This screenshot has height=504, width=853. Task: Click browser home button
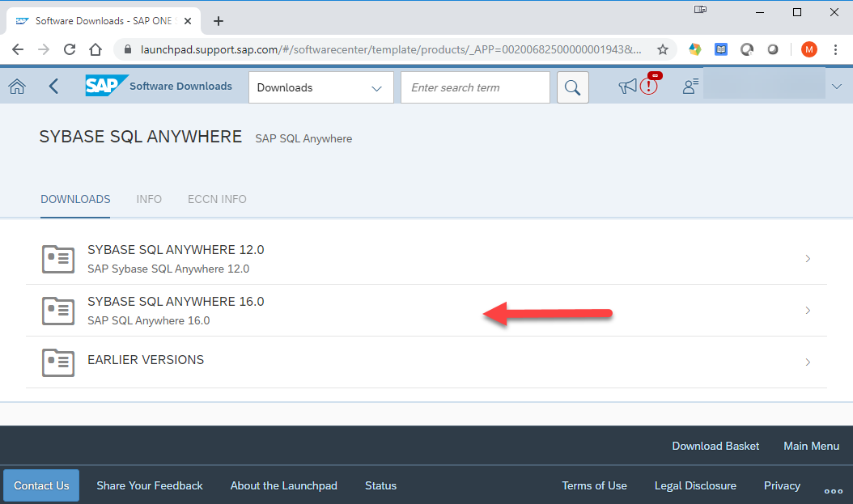[x=95, y=49]
